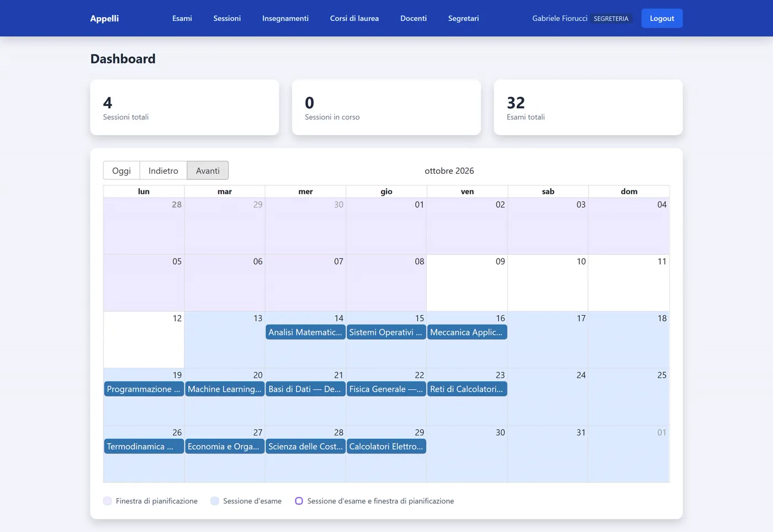Click the Sessione d'esame legend swatch

[x=215, y=501]
